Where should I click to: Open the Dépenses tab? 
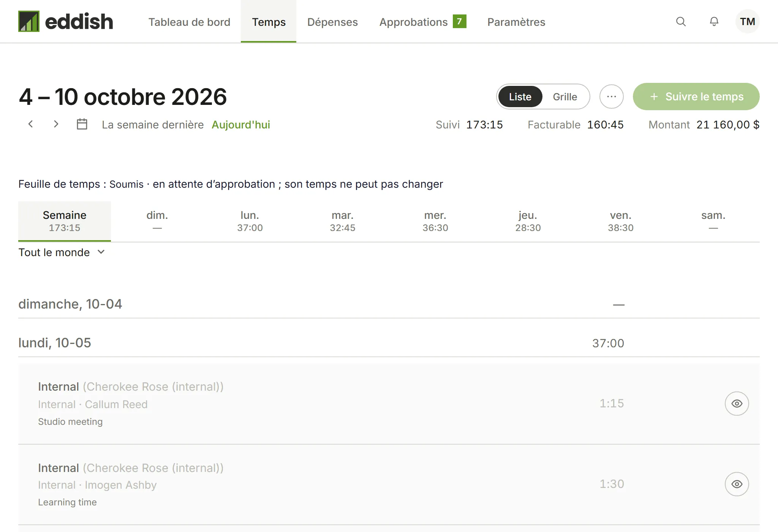point(332,22)
